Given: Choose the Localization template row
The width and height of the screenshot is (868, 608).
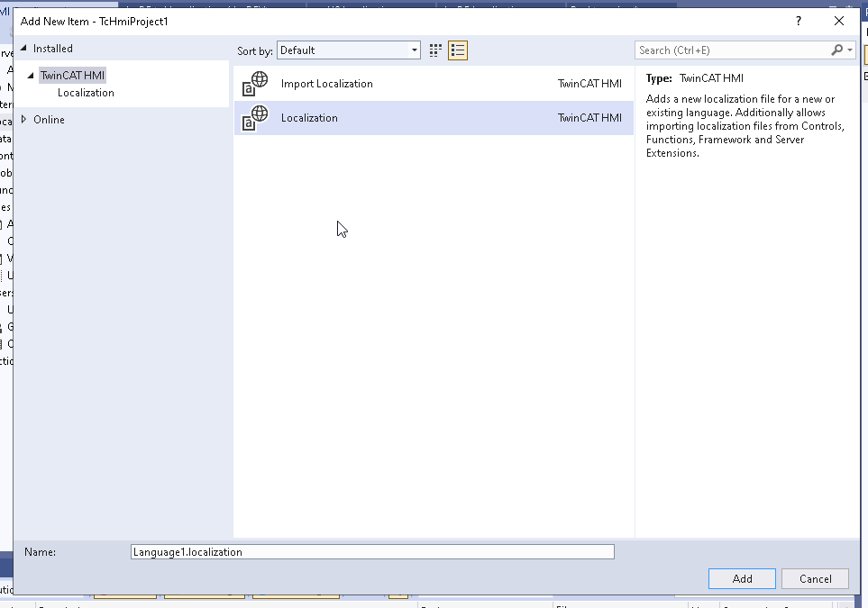Looking at the screenshot, I should 434,118.
